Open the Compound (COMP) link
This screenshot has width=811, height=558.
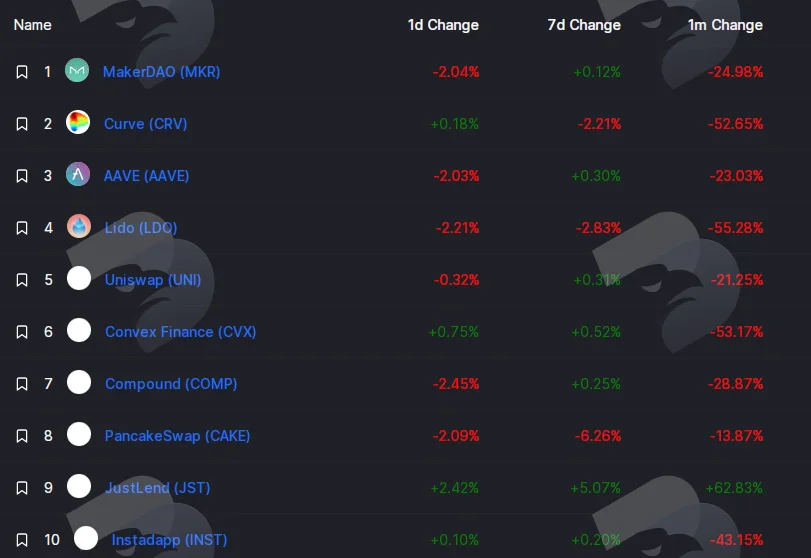point(171,384)
